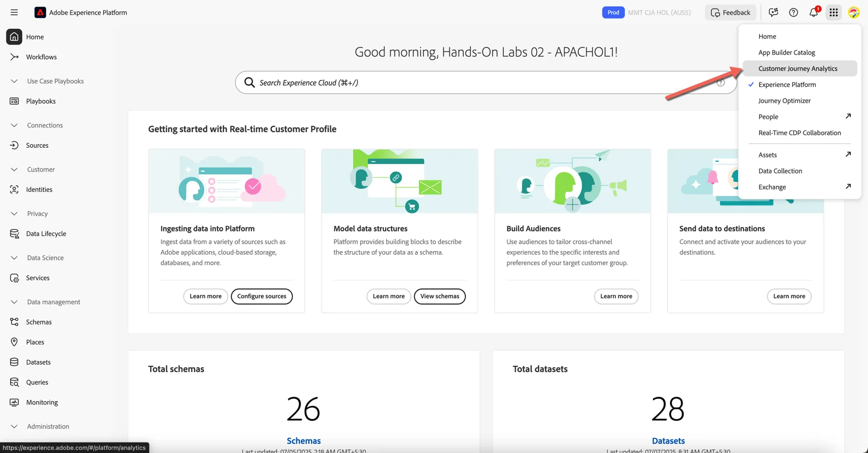Click the Sources sidebar icon

tap(14, 145)
